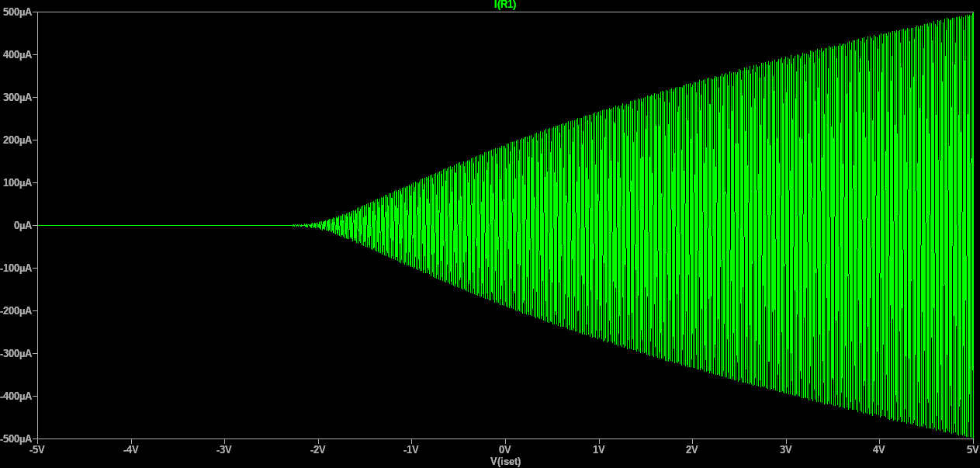The image size is (980, 468).
Task: Click the waveform's upper peak at 5V
Action: point(971,15)
